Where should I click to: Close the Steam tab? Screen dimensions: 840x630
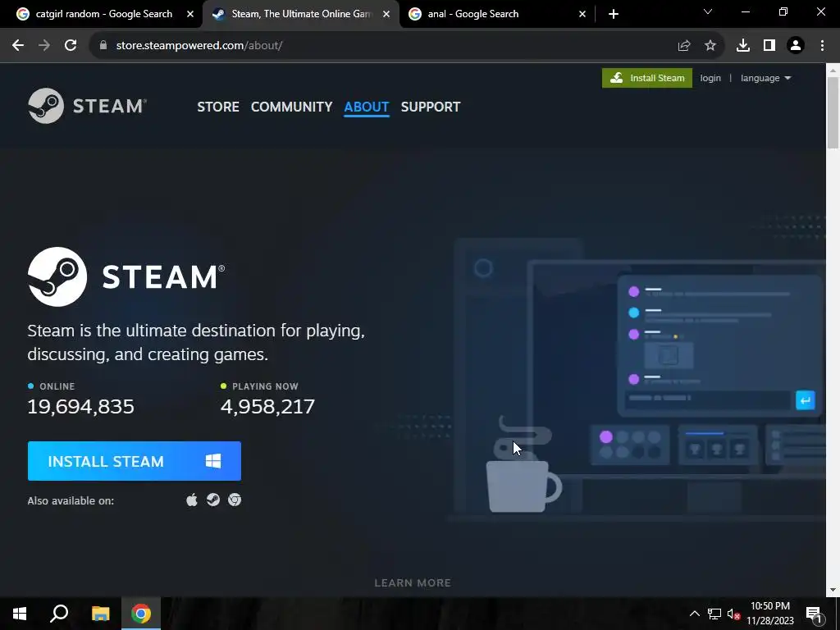point(386,14)
